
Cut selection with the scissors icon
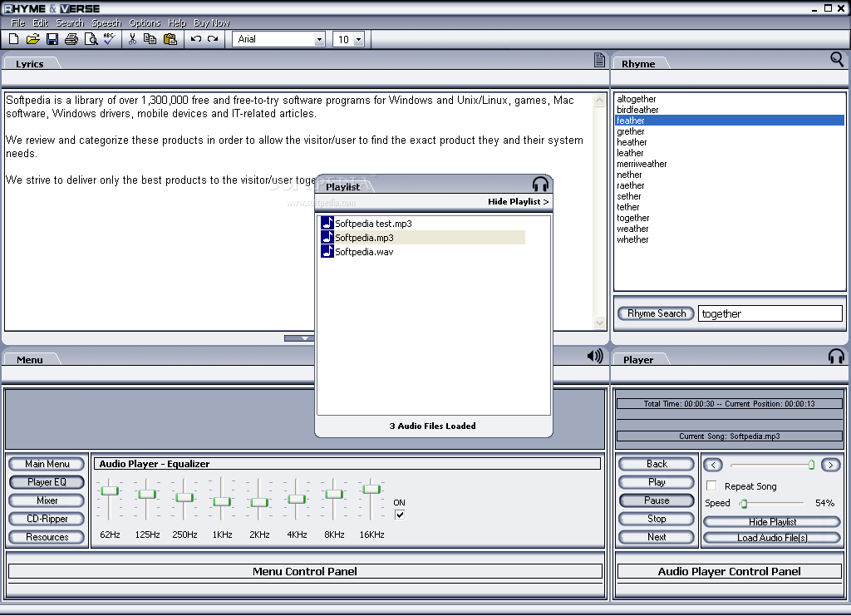[132, 39]
